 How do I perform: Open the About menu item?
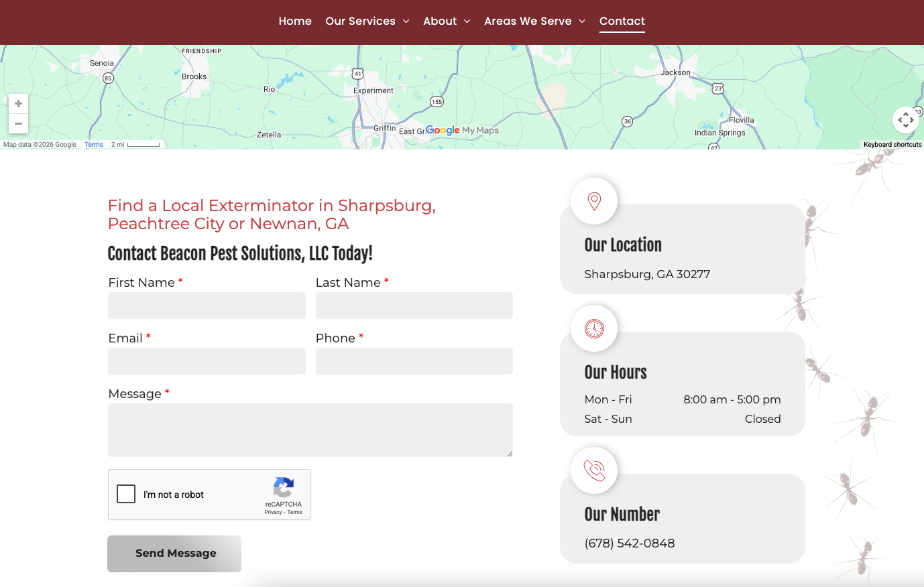[440, 21]
